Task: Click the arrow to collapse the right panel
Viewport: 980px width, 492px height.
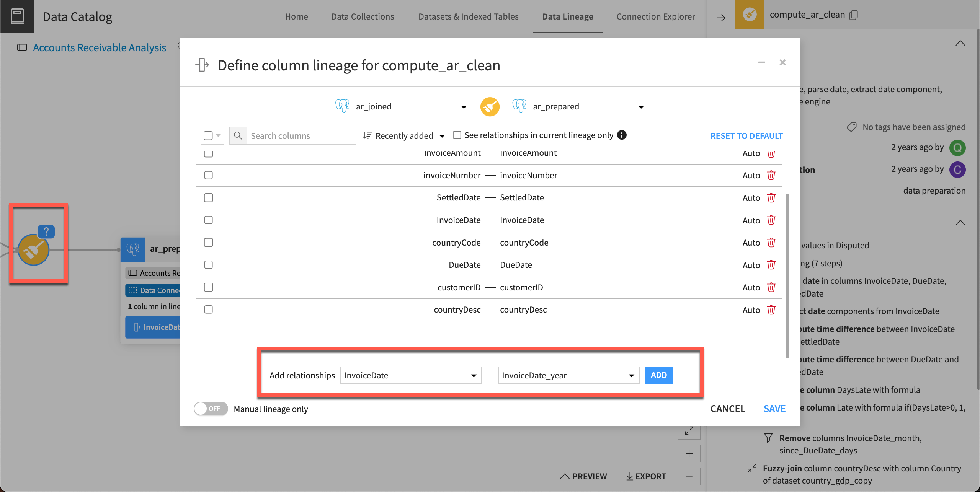Action: point(721,18)
